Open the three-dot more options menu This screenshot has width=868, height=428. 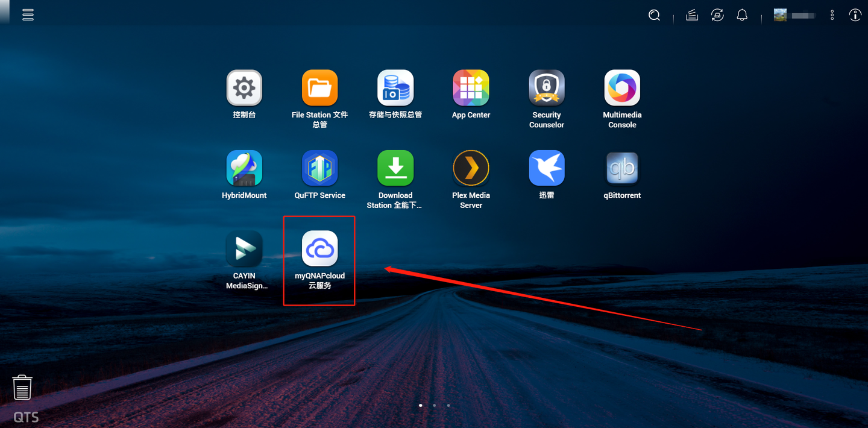pyautogui.click(x=832, y=15)
